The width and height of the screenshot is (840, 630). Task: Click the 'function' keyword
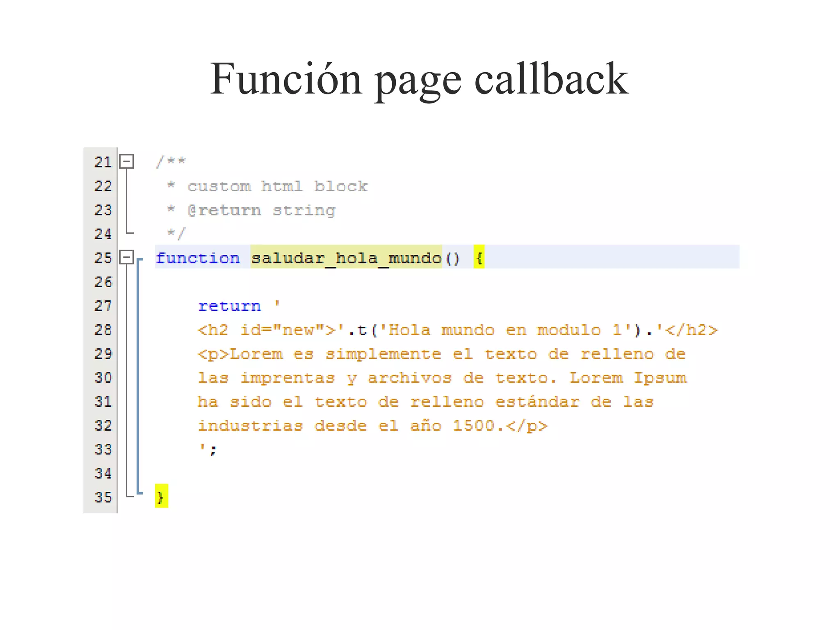tap(198, 258)
